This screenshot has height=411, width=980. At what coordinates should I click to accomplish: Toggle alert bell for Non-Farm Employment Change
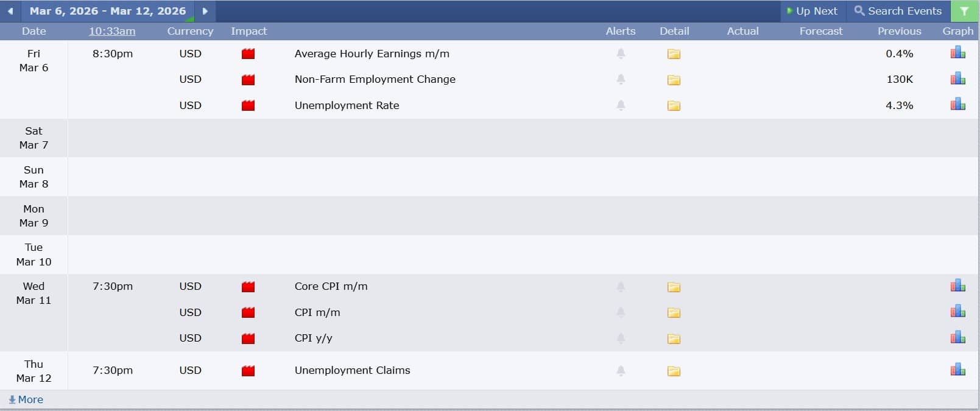pyautogui.click(x=621, y=79)
